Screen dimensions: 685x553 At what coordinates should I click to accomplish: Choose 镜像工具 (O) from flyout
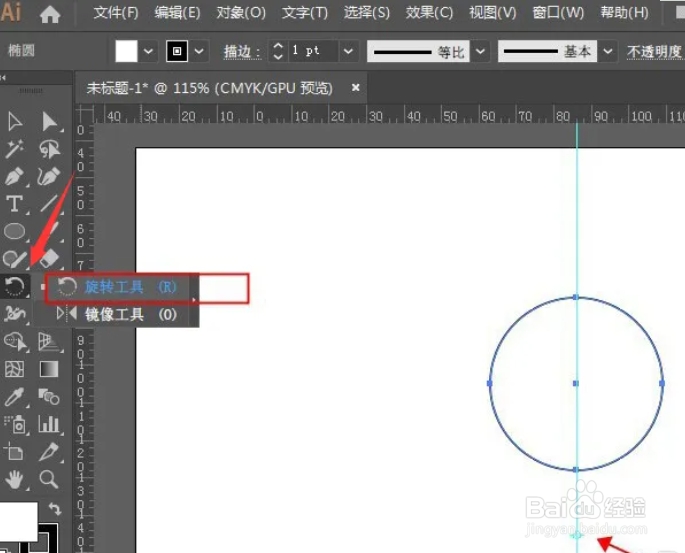[118, 314]
